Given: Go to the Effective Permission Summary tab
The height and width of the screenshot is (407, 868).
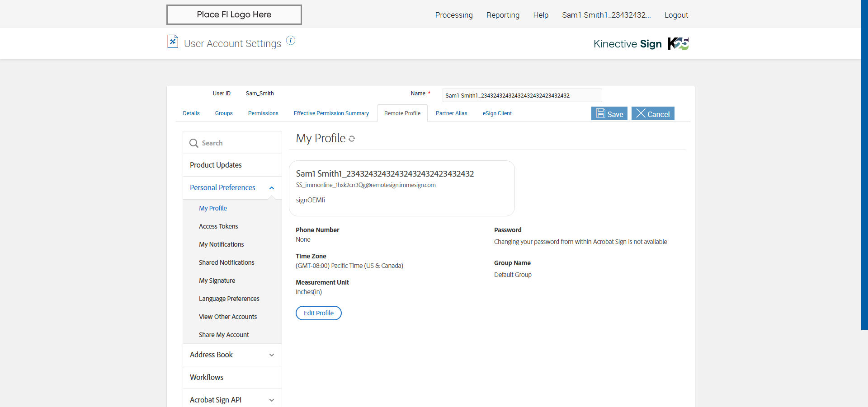Looking at the screenshot, I should [x=331, y=113].
